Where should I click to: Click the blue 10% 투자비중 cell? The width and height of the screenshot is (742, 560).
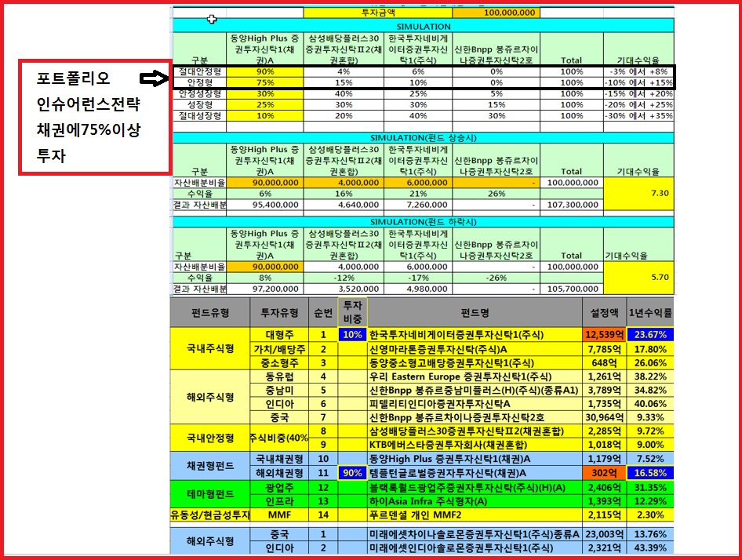(x=352, y=335)
